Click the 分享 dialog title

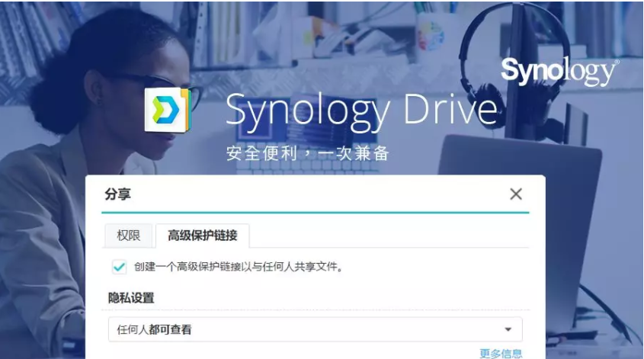118,194
